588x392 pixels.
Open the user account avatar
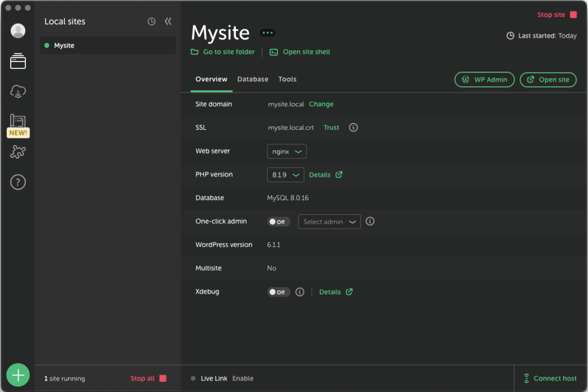(x=18, y=31)
